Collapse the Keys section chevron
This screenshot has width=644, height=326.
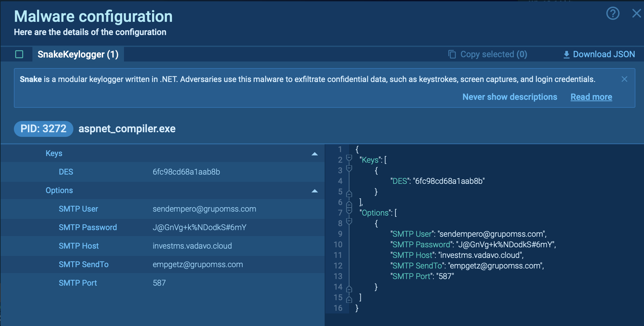314,153
